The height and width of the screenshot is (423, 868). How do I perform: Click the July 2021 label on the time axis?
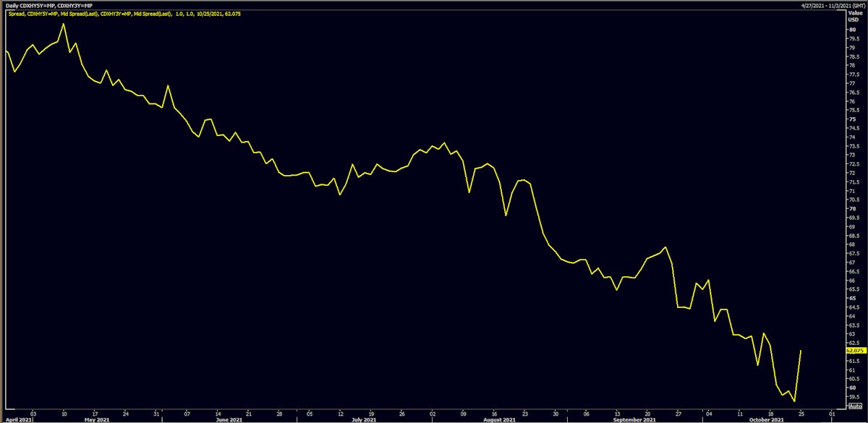[x=365, y=419]
